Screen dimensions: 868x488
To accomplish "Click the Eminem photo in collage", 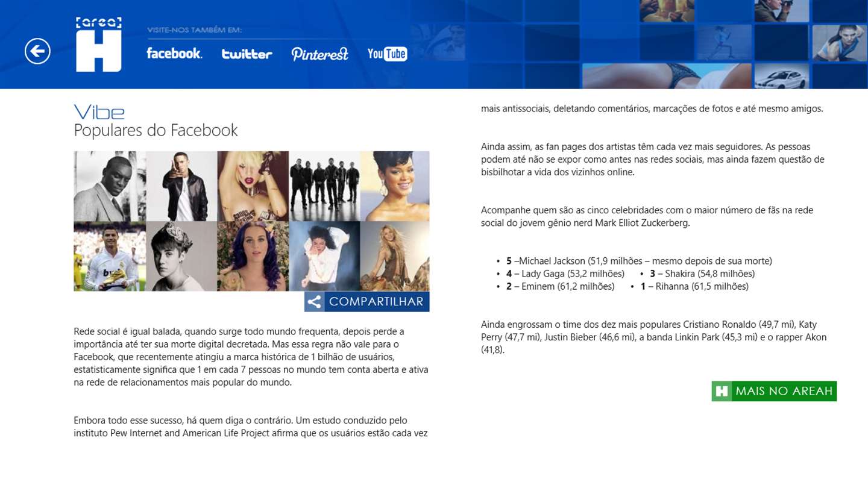I will [181, 186].
